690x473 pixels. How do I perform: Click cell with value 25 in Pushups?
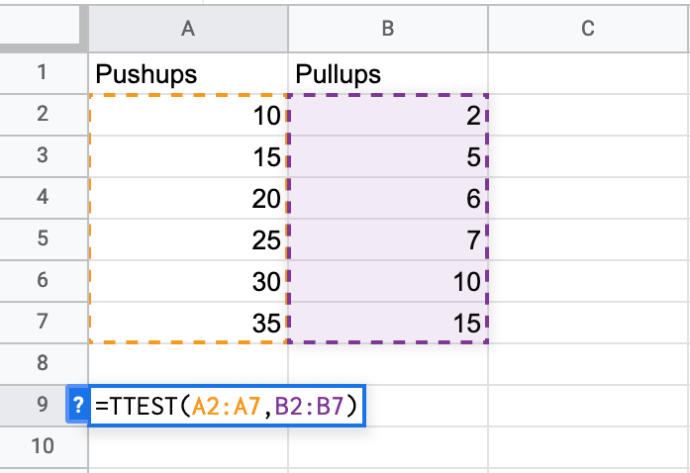(187, 239)
